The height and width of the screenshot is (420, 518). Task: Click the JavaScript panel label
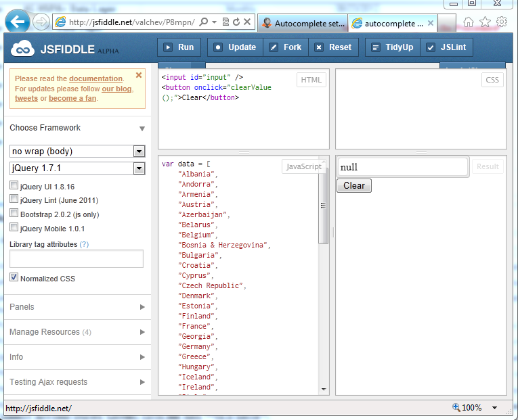(x=304, y=166)
